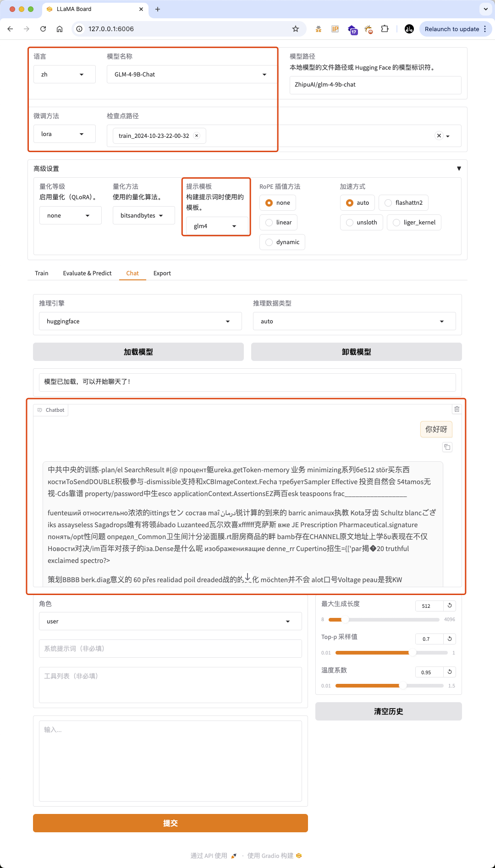Reset the Top-p sampling value

(450, 639)
